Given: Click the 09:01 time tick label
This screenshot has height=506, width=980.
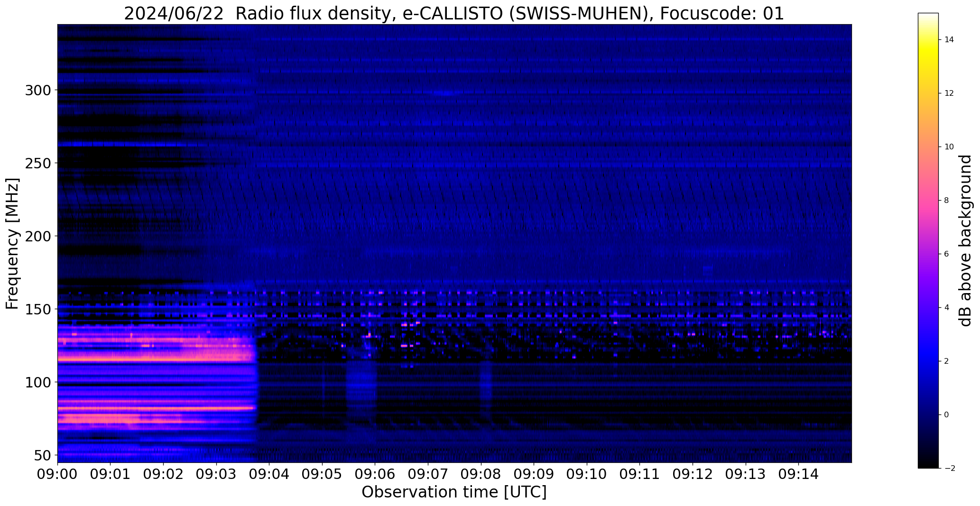Looking at the screenshot, I should coord(111,474).
